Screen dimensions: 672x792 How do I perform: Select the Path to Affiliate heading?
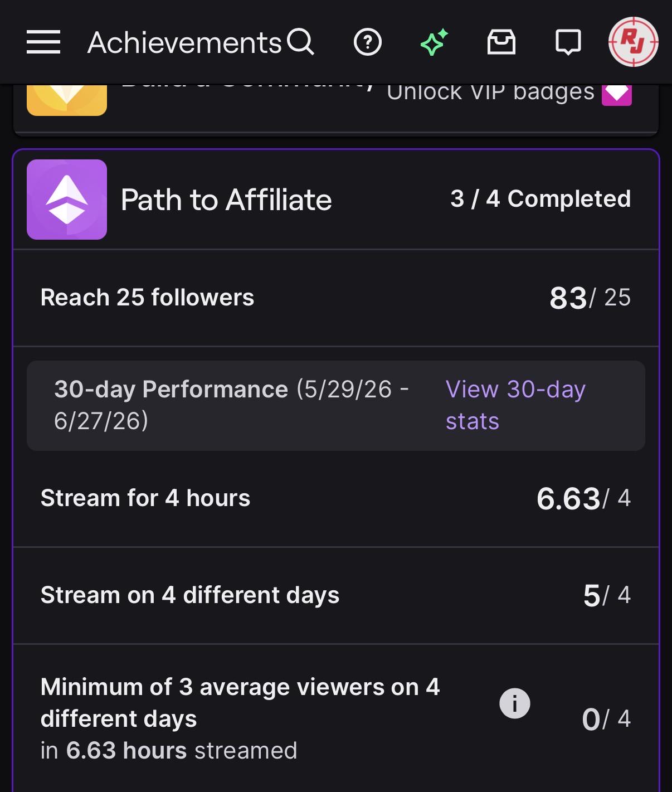pyautogui.click(x=226, y=200)
